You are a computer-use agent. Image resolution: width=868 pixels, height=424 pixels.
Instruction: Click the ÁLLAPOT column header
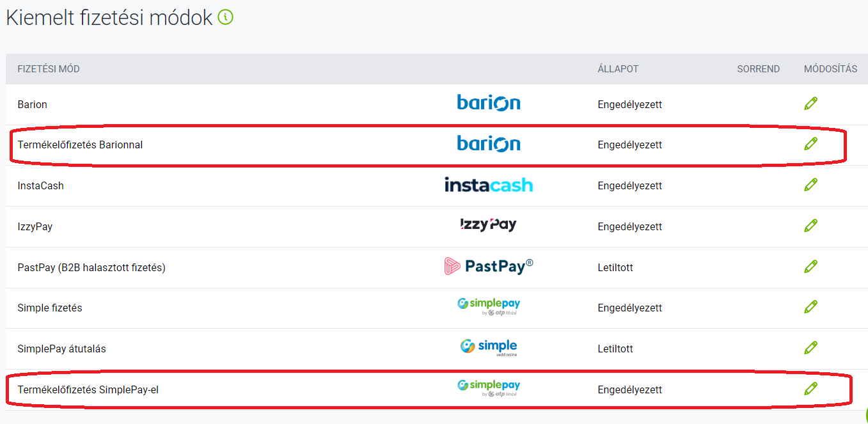pyautogui.click(x=618, y=69)
